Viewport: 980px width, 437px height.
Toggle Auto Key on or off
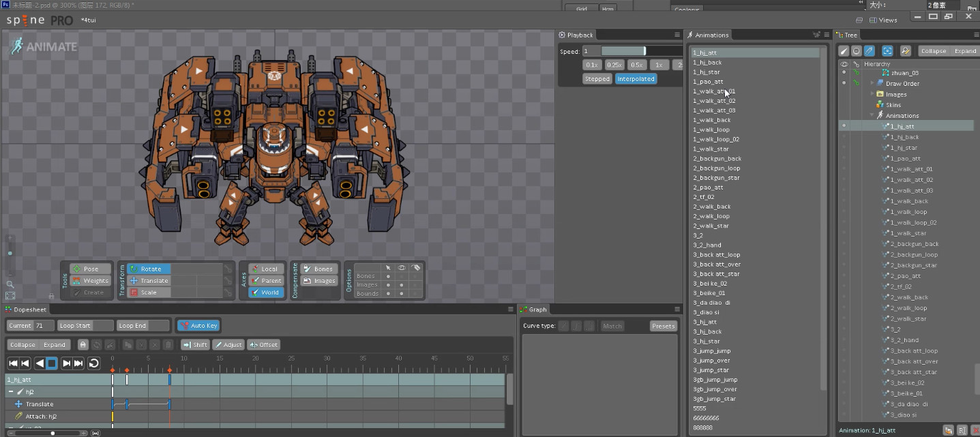(x=198, y=326)
